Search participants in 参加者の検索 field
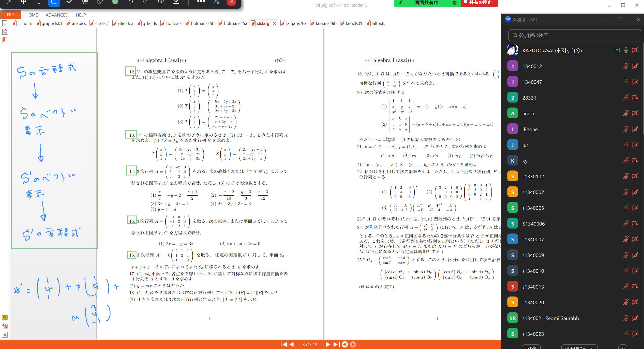 click(x=574, y=35)
